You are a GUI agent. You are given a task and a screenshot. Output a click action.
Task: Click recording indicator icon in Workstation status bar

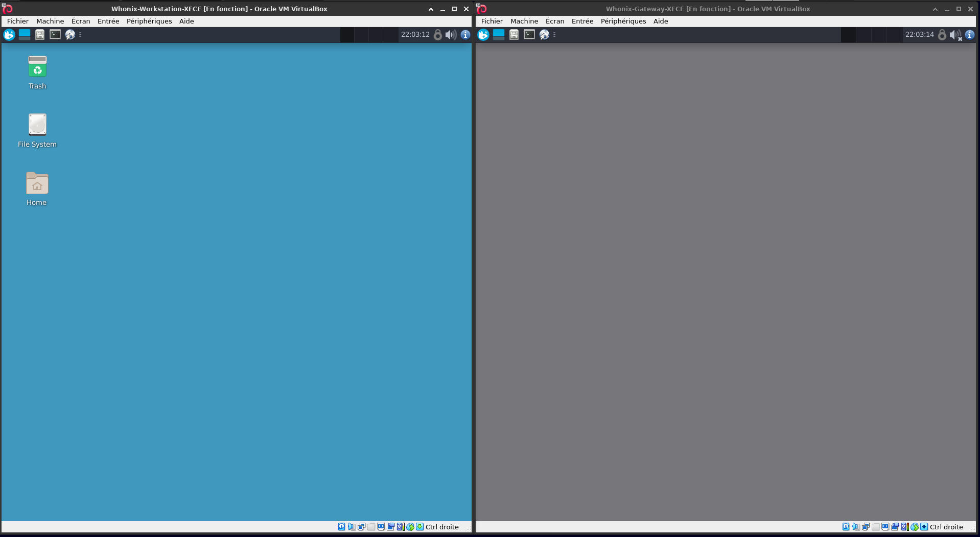pos(390,527)
